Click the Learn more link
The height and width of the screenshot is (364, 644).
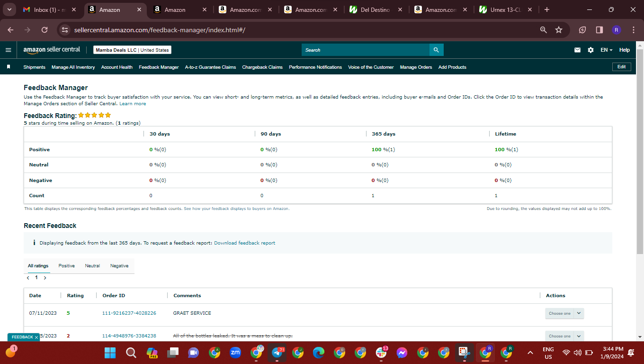(x=133, y=104)
